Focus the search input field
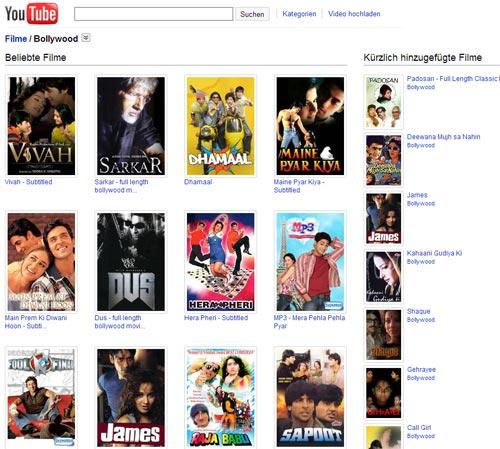The width and height of the screenshot is (500, 449). point(153,14)
